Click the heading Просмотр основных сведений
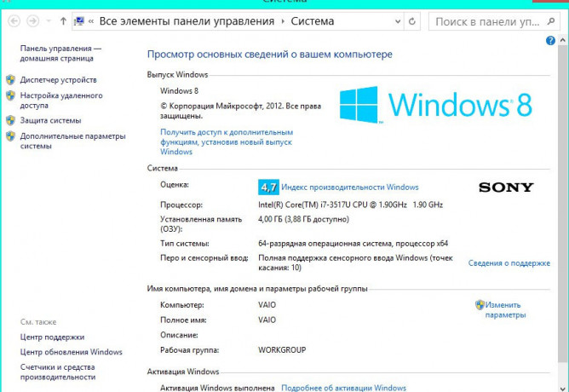Screen dimensions: 569x392 click(x=270, y=55)
